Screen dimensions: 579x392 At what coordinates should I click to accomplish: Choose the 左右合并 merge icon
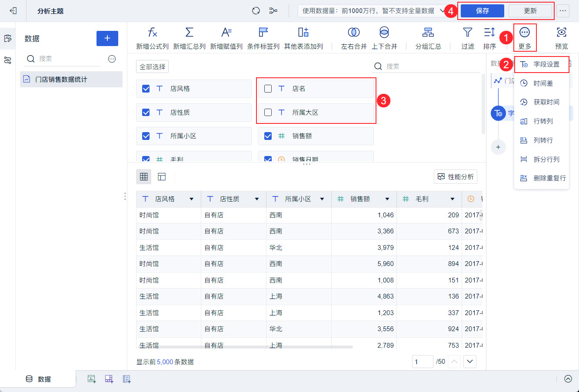353,33
